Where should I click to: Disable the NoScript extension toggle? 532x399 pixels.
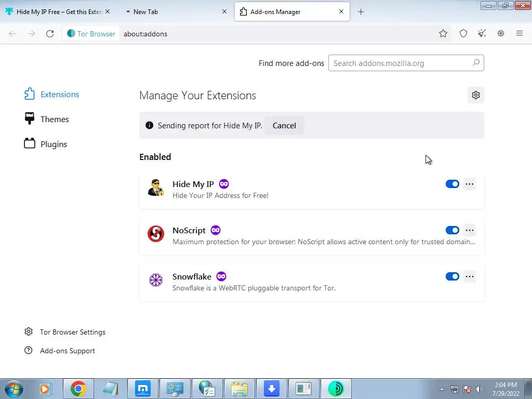453,230
